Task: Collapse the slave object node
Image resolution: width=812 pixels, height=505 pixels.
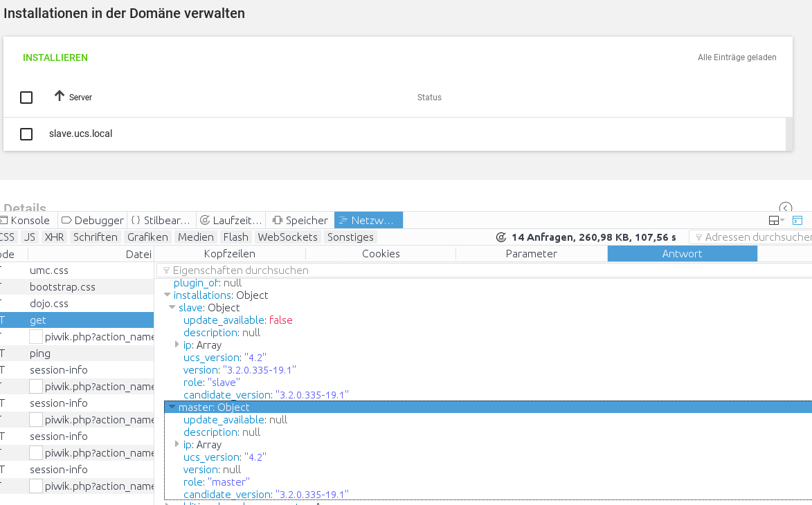Action: click(x=172, y=308)
